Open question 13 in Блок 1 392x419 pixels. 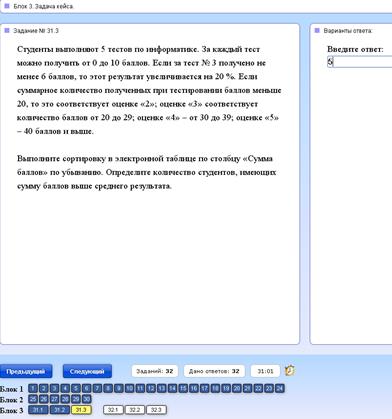pyautogui.click(x=161, y=388)
